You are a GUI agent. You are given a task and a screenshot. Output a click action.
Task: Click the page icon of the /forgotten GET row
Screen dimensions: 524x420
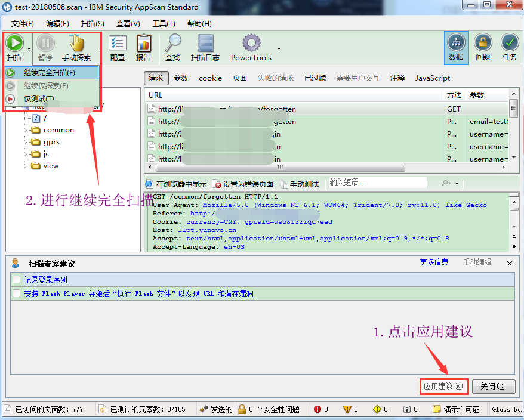click(x=152, y=109)
